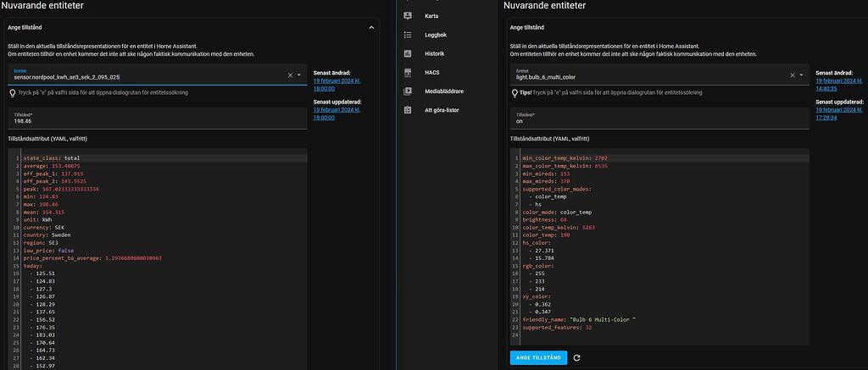868x370 pixels.
Task: Click the refresh icon beside Ange tillstånd
Action: pyautogui.click(x=576, y=358)
